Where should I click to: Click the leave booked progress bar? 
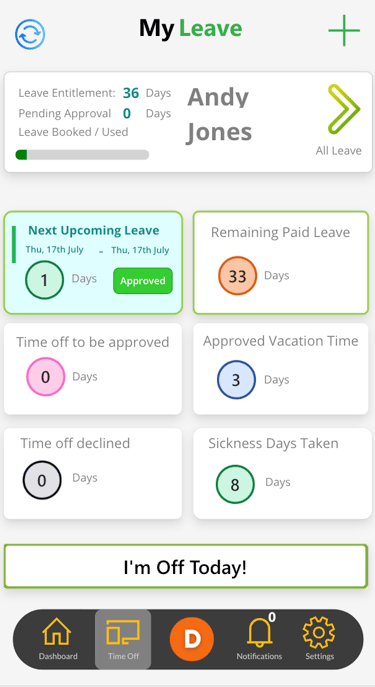pos(82,155)
